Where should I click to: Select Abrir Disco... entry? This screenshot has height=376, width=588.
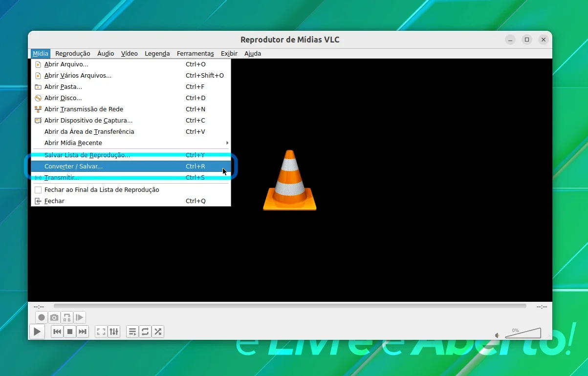[131, 98]
